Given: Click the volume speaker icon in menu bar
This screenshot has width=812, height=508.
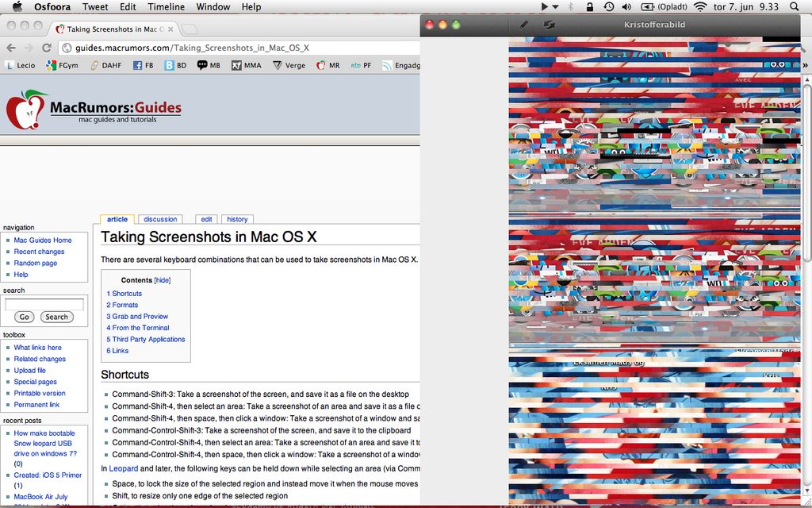Looking at the screenshot, I should 626,6.
